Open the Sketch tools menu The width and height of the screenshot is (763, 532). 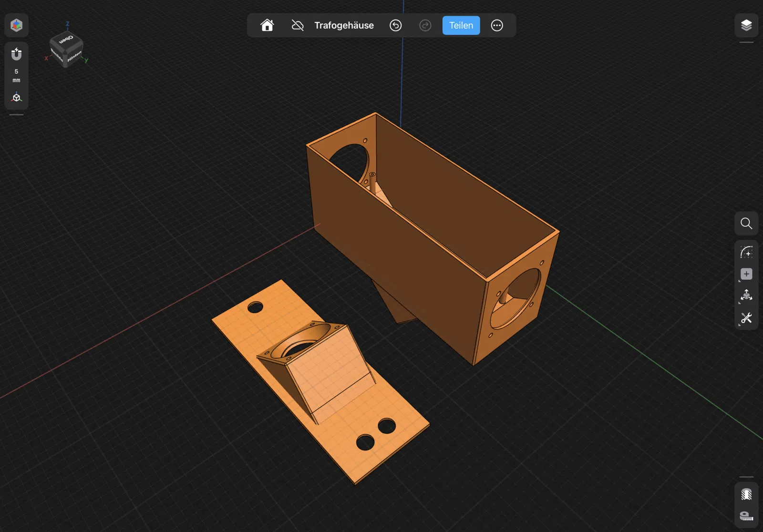[746, 252]
